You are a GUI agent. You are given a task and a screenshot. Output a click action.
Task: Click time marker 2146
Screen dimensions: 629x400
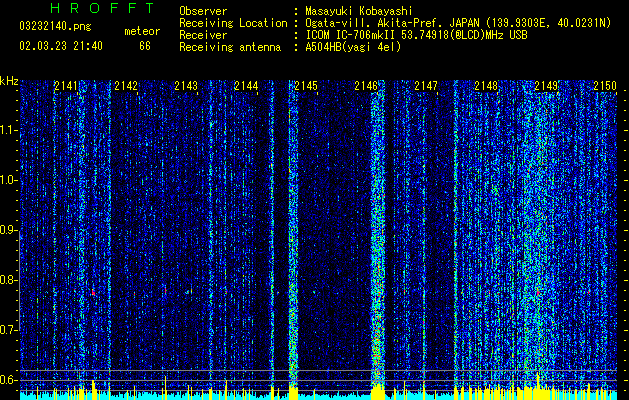(x=366, y=86)
